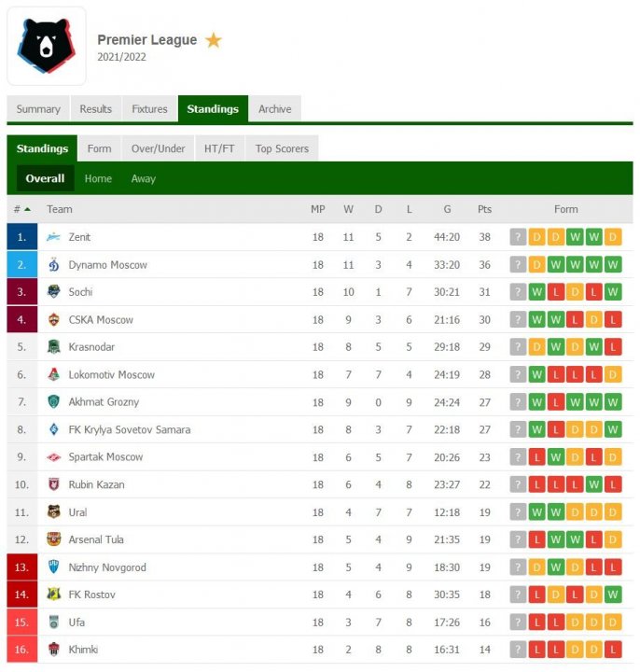Switch the table to Home standings
This screenshot has width=640, height=672.
click(98, 178)
